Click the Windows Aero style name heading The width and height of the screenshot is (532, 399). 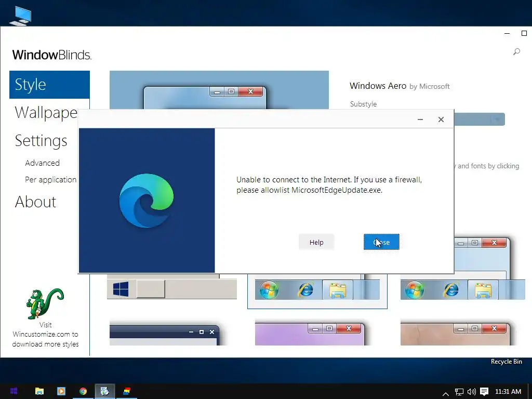tap(378, 86)
